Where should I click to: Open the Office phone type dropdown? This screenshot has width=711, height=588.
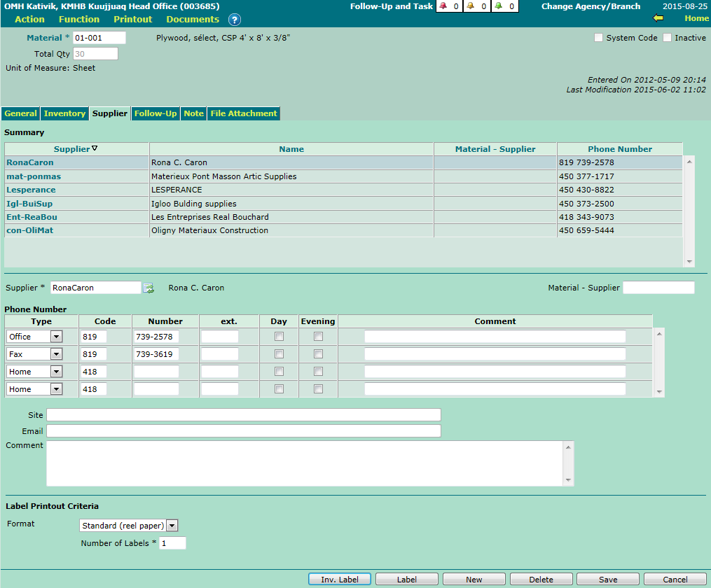[x=56, y=337]
